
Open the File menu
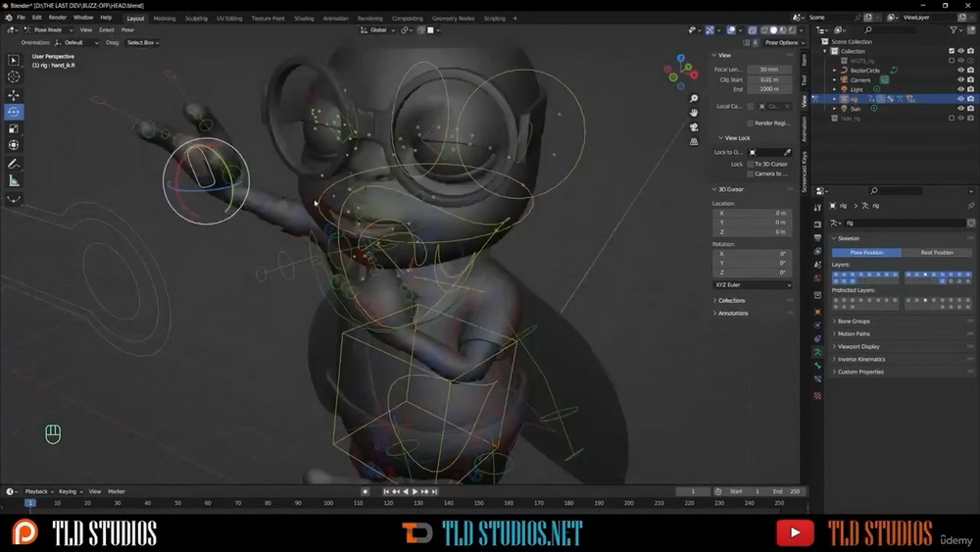click(x=21, y=18)
